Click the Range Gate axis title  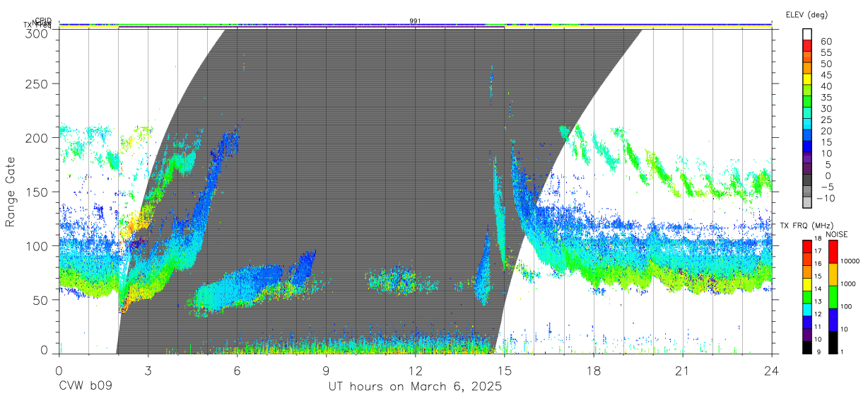[x=11, y=192]
